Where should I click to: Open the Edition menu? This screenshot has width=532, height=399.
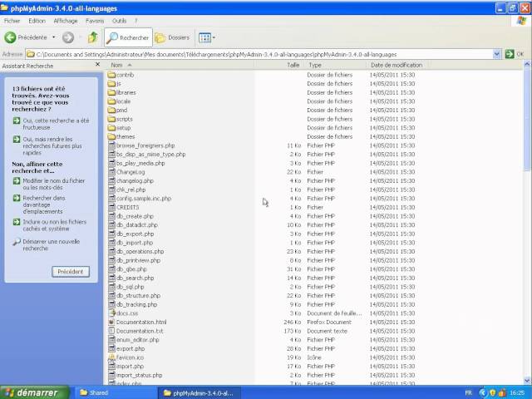37,21
